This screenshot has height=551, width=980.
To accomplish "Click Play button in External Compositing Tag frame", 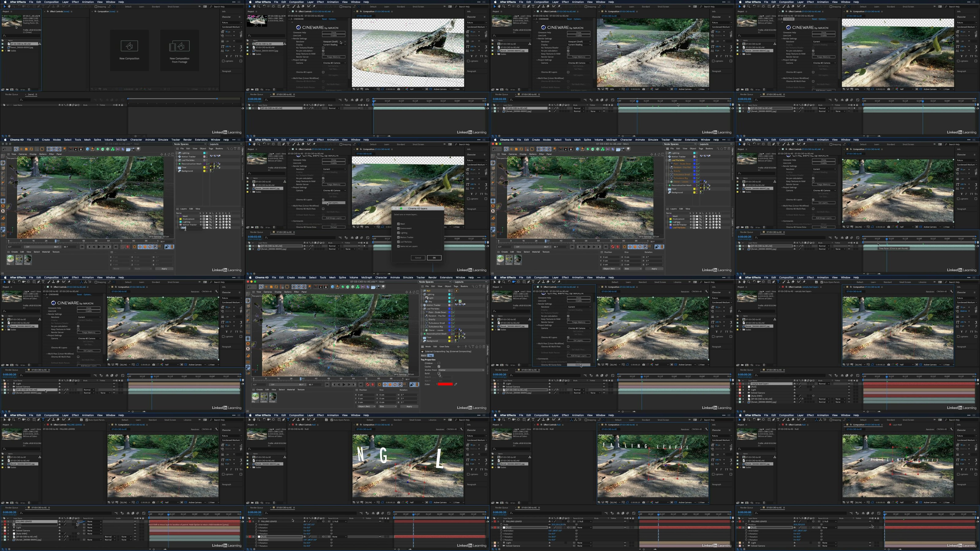I will (344, 384).
